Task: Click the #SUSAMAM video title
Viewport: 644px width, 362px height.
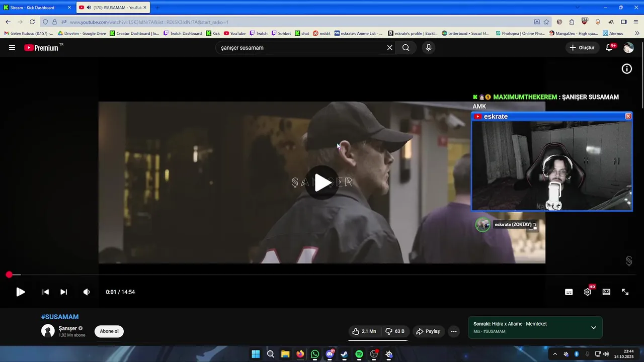Action: (60, 317)
